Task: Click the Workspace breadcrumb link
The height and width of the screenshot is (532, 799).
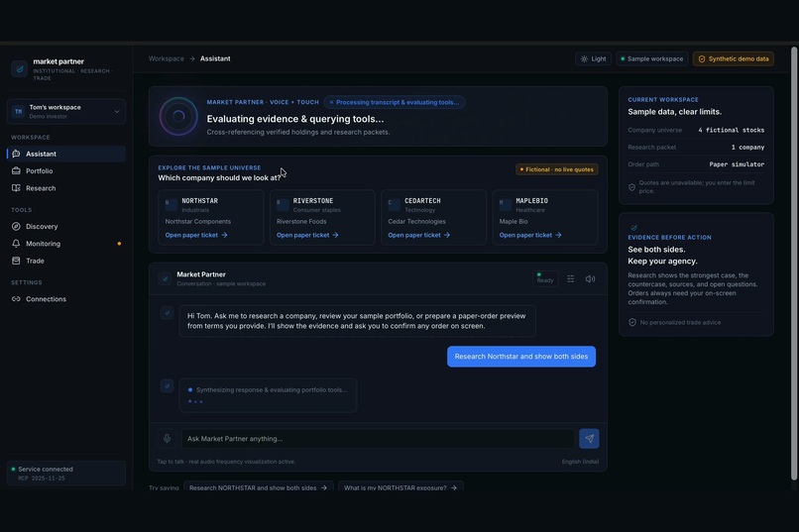Action: (167, 59)
